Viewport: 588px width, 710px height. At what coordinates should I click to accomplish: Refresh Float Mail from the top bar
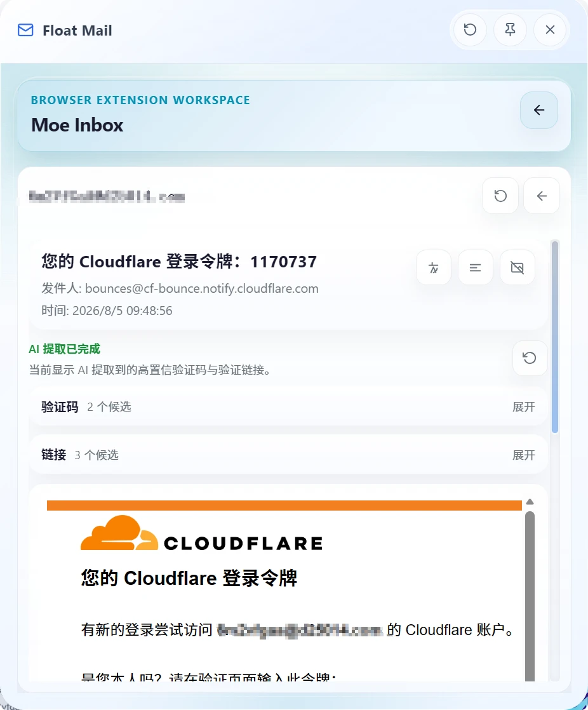[470, 30]
